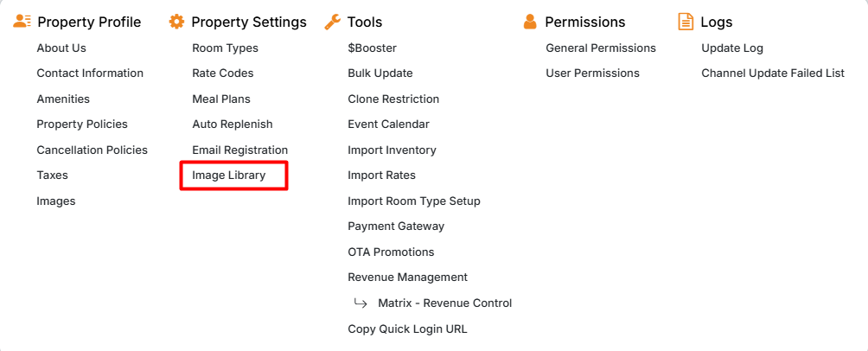This screenshot has width=868, height=351.
Task: Select the Rate Codes link
Action: (223, 73)
